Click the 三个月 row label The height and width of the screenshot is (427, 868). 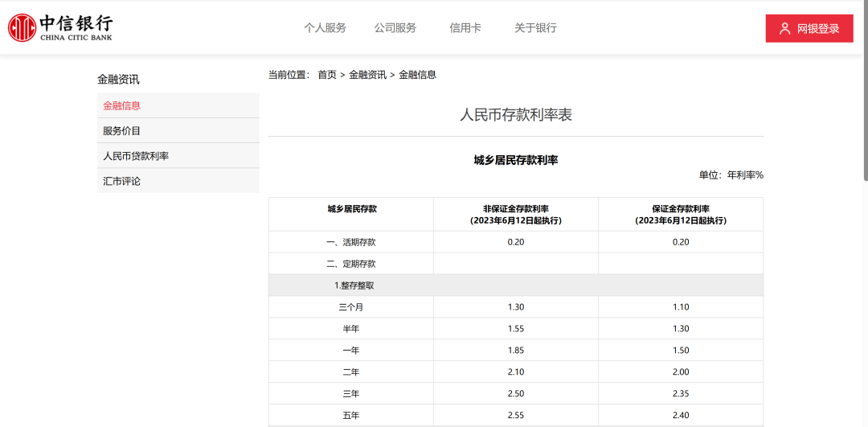[x=351, y=307]
